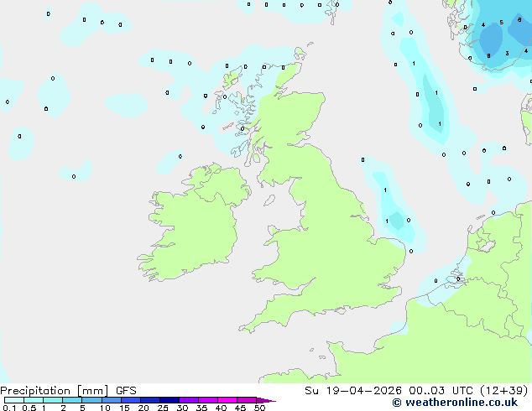Pick the 15–20 mm blue legend swatch

[x=131, y=400]
